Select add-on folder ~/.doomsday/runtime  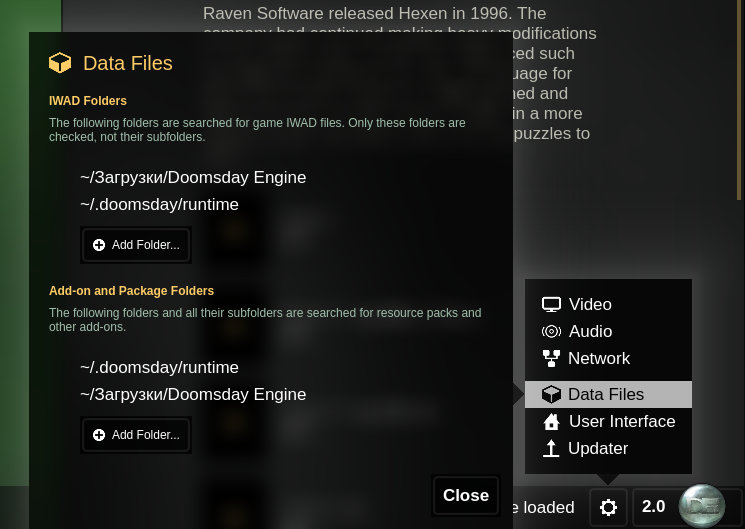[160, 367]
